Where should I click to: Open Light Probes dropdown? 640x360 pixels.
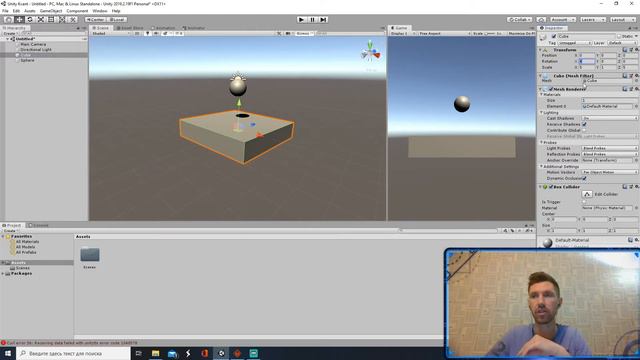pos(610,148)
